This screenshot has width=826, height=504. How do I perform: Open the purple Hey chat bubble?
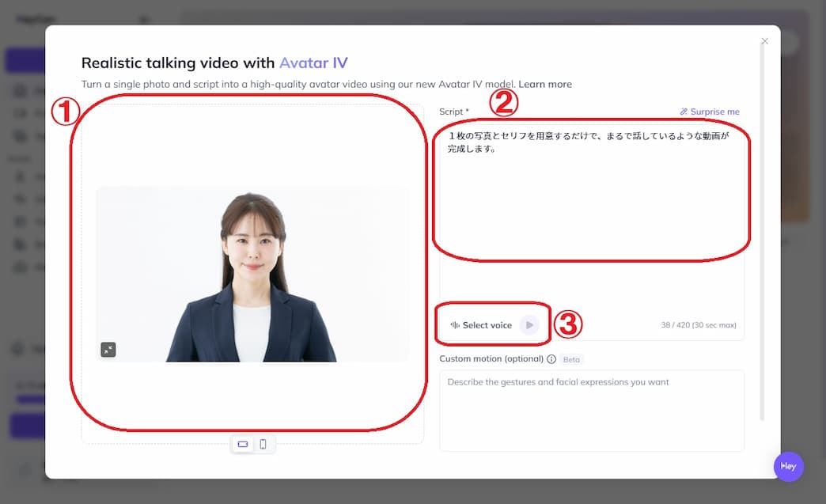pos(788,466)
